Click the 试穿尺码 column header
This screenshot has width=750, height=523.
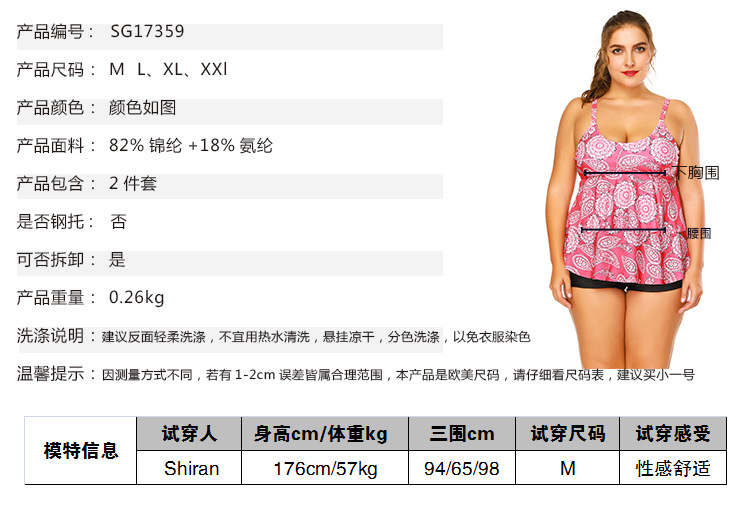pyautogui.click(x=567, y=434)
